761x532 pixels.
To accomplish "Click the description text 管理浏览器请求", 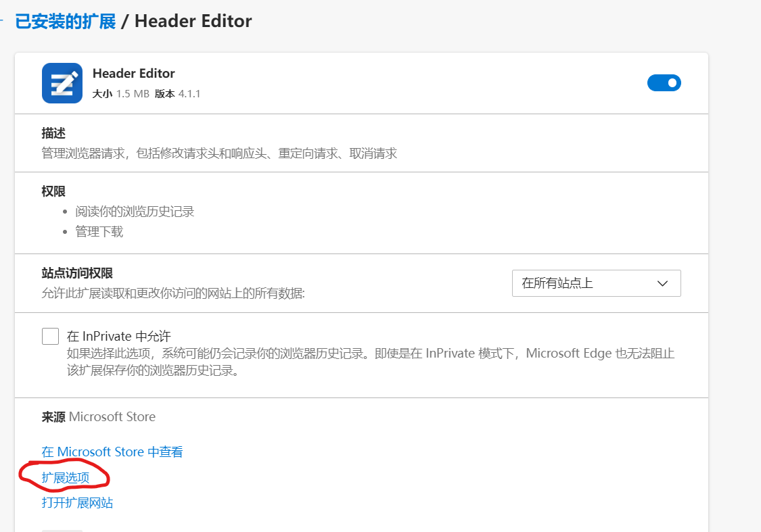I will tap(219, 153).
